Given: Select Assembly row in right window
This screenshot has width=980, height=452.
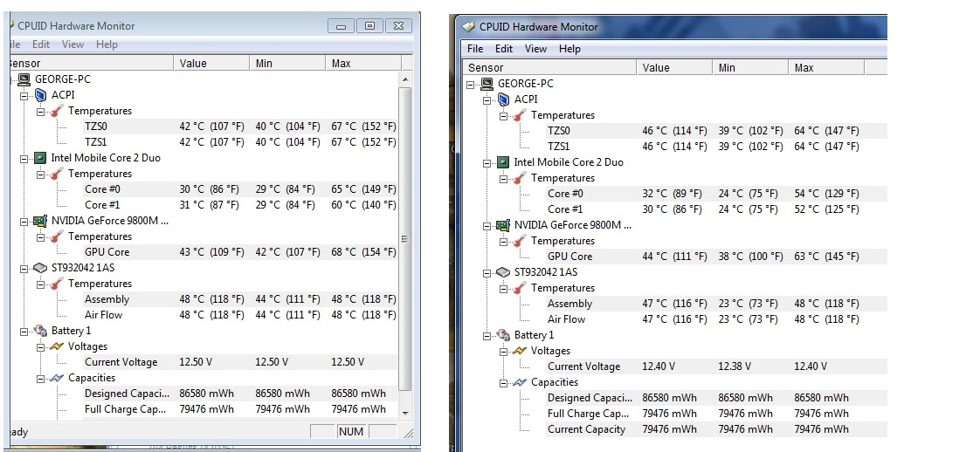Looking at the screenshot, I should (716, 304).
